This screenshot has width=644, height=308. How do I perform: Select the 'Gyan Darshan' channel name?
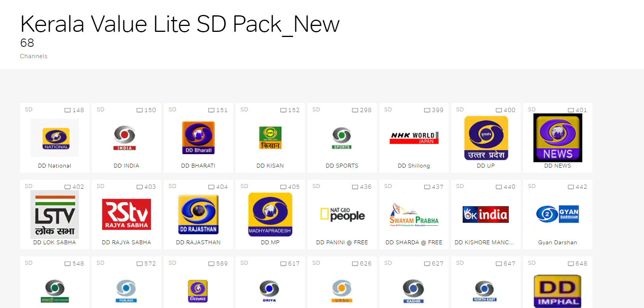coord(558,242)
